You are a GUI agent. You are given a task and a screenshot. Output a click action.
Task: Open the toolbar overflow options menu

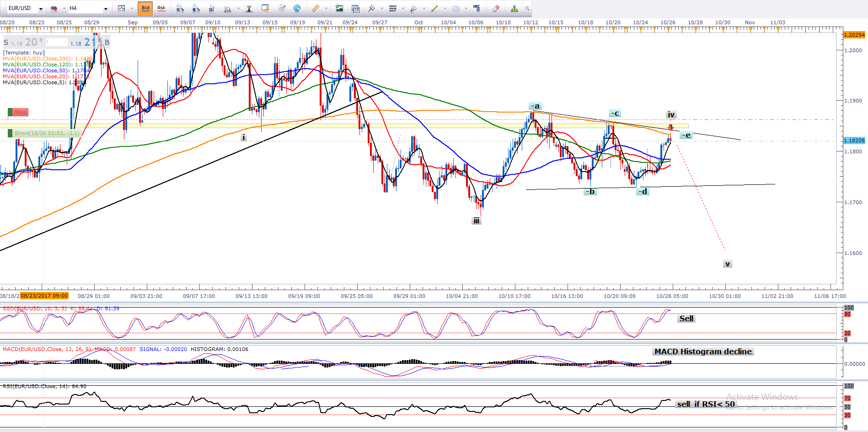[x=527, y=8]
